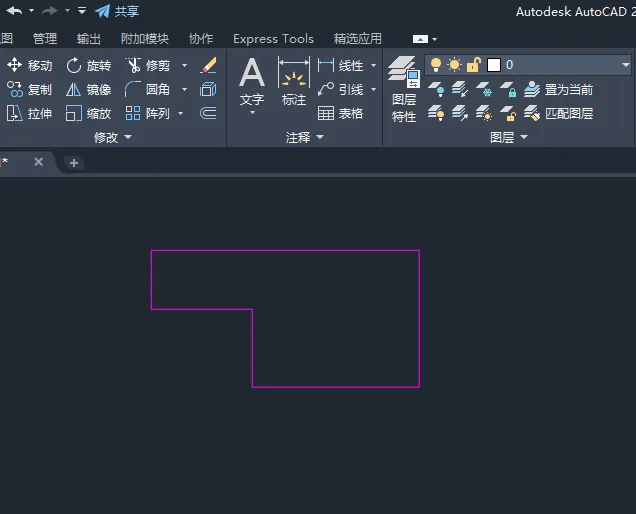The height and width of the screenshot is (514, 636).
Task: Select the magenta polyline shape
Action: [285, 251]
